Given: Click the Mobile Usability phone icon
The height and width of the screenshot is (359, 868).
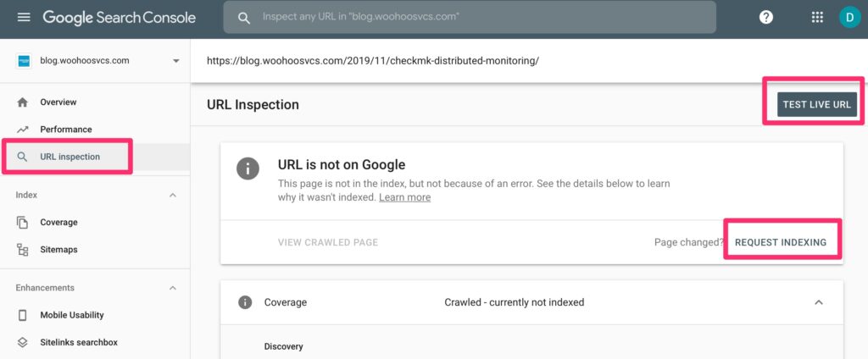Looking at the screenshot, I should tap(23, 315).
